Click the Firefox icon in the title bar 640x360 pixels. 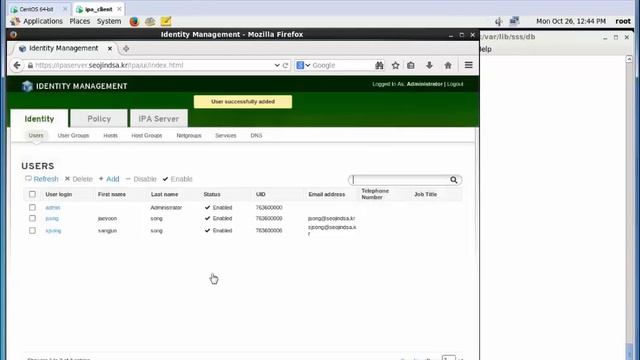point(13,35)
